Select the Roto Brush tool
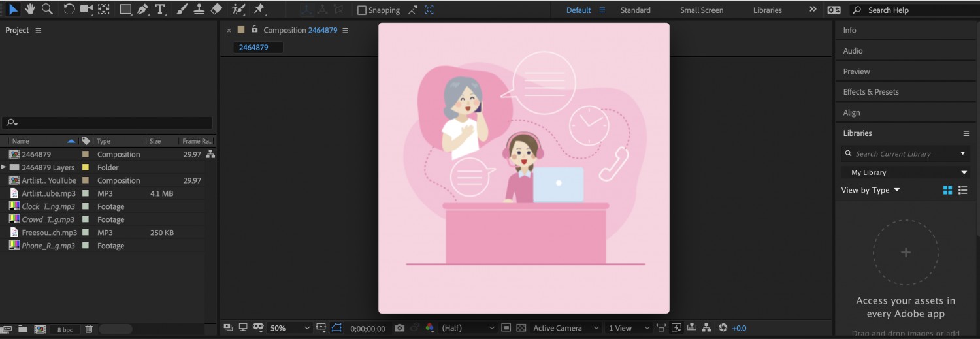 (239, 9)
